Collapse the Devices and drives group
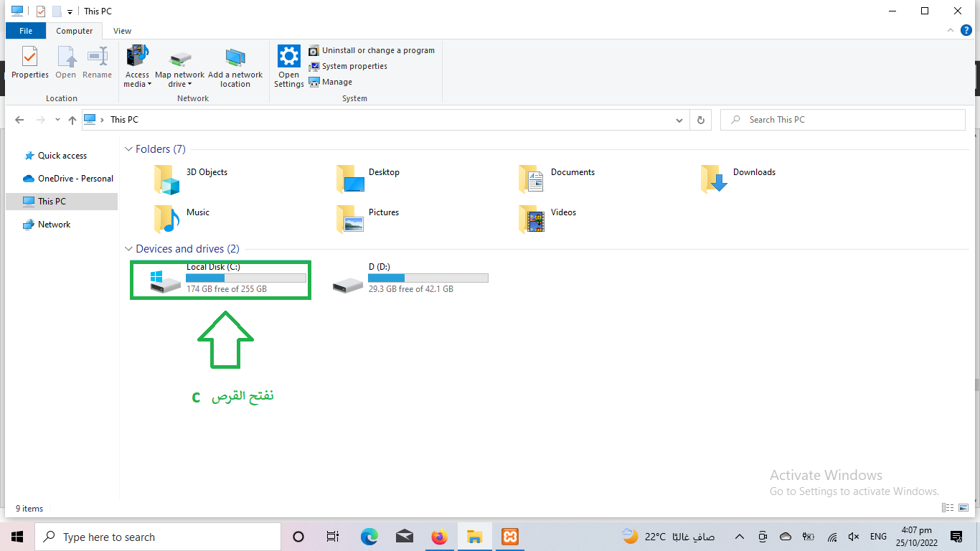 129,249
